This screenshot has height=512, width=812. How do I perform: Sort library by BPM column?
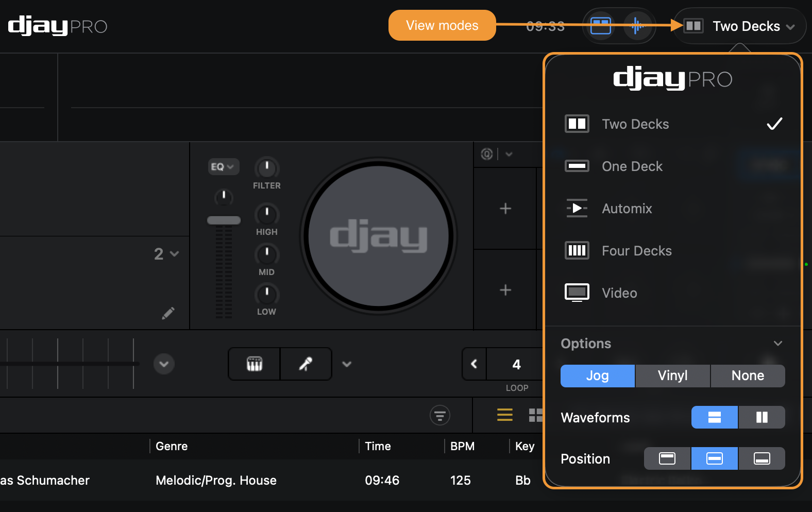pos(462,447)
